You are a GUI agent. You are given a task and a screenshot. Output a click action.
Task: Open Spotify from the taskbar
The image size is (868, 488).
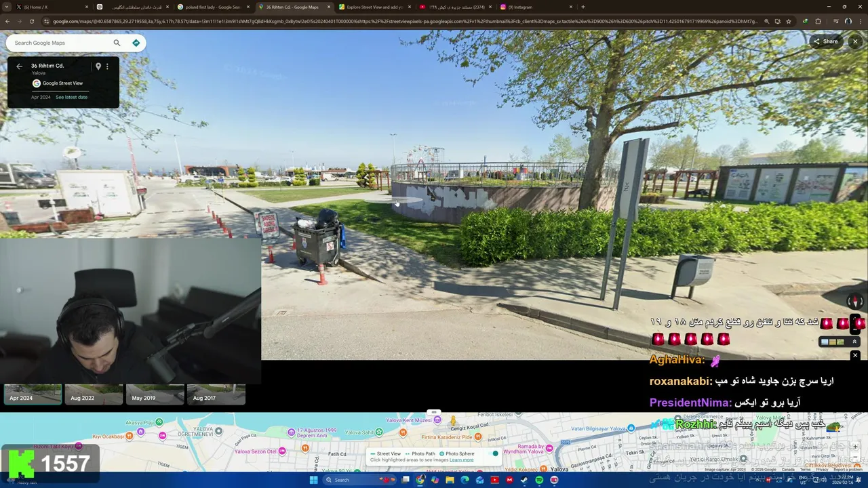coord(539,480)
